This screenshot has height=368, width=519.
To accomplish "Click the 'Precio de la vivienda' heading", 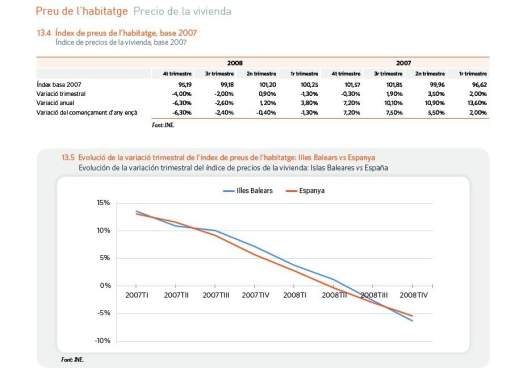I will 182,11.
